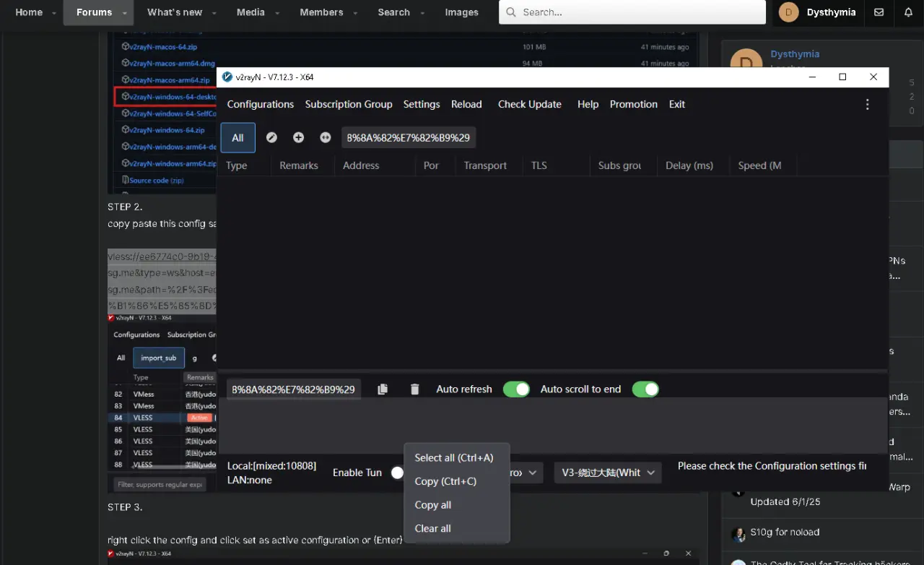Viewport: 924px width, 565px height.
Task: Open the Media nav link
Action: [250, 12]
